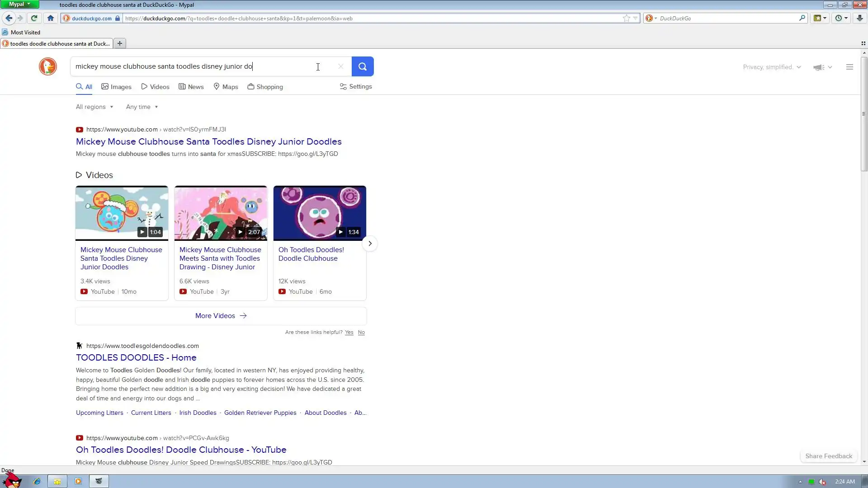The width and height of the screenshot is (868, 488).
Task: Click the DuckDuckGo duck logo
Action: point(47,66)
